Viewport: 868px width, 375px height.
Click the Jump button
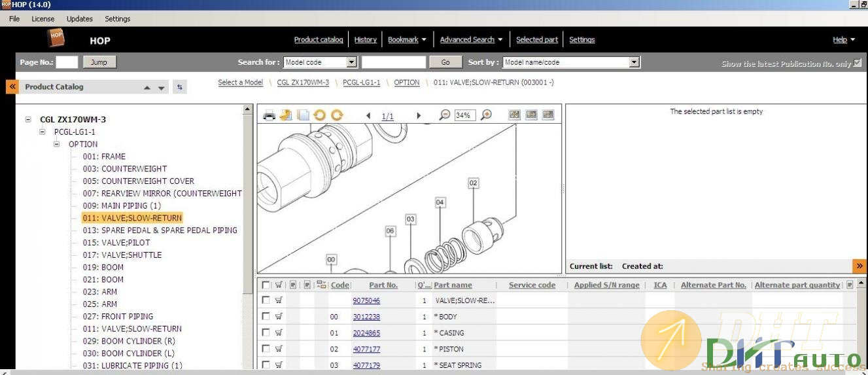point(99,62)
